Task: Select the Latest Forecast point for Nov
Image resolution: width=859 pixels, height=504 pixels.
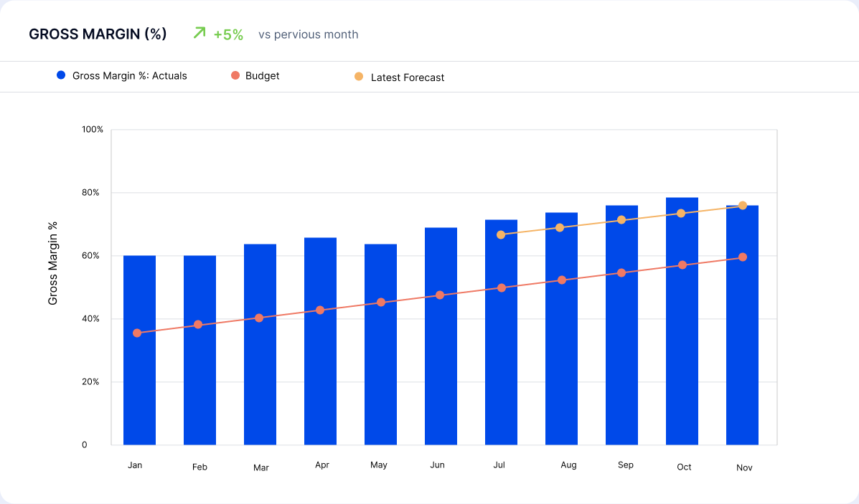Action: (744, 206)
